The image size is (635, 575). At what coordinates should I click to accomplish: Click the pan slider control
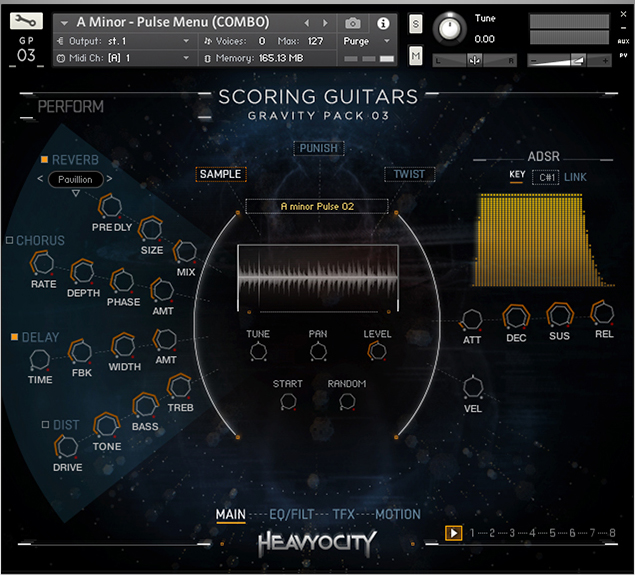point(475,61)
